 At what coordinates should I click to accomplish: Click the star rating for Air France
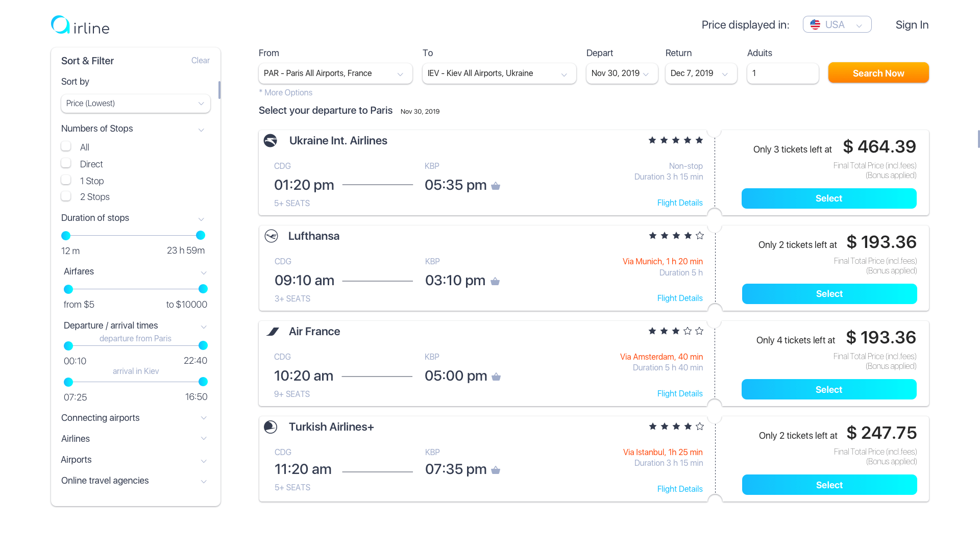pyautogui.click(x=676, y=331)
